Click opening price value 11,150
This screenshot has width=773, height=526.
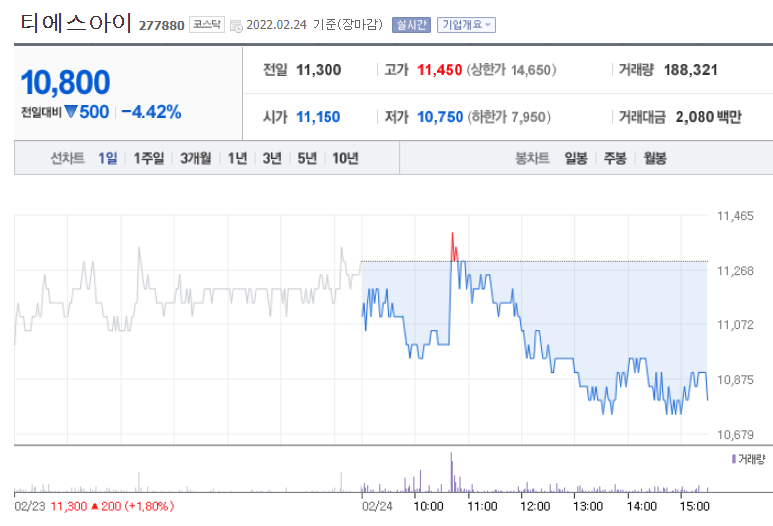point(318,117)
